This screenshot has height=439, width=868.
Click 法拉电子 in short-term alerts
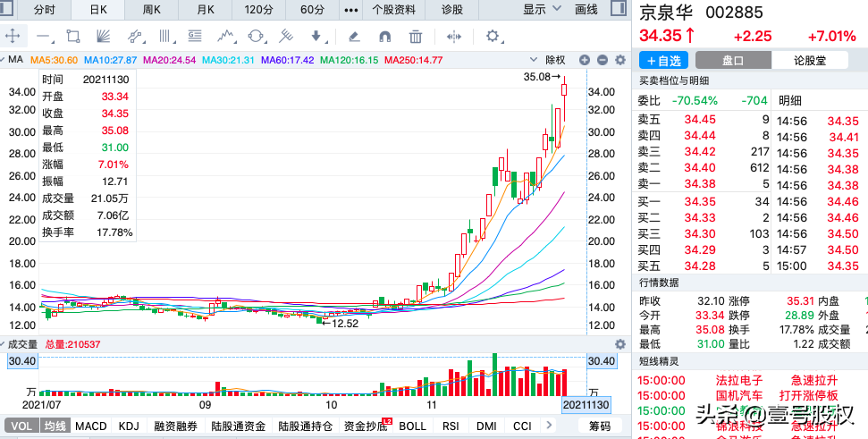739,380
